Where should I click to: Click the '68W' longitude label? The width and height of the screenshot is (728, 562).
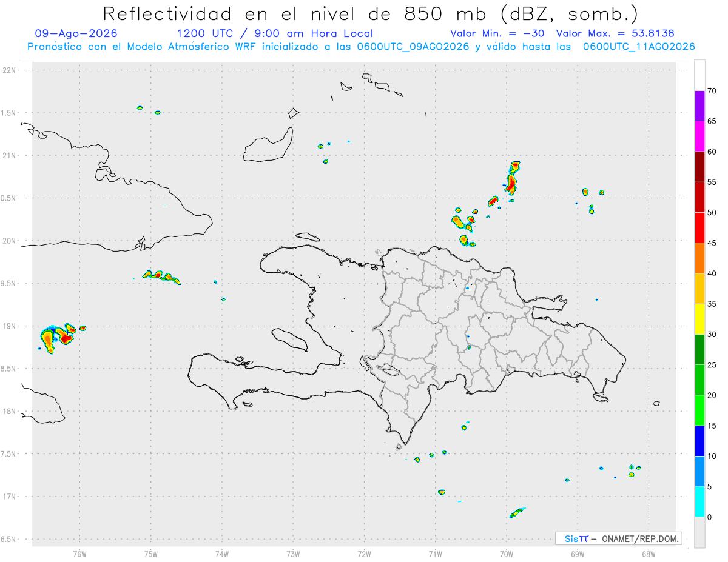[x=649, y=554]
